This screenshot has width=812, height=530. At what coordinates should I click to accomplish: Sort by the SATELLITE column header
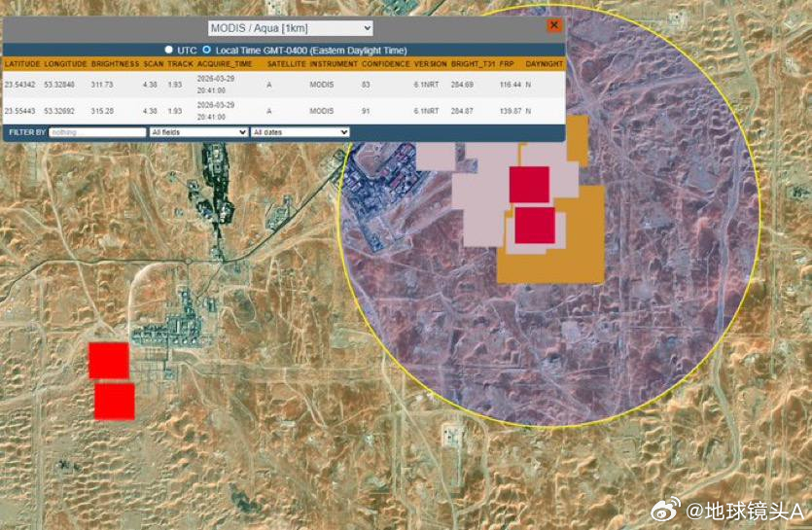tap(286, 64)
